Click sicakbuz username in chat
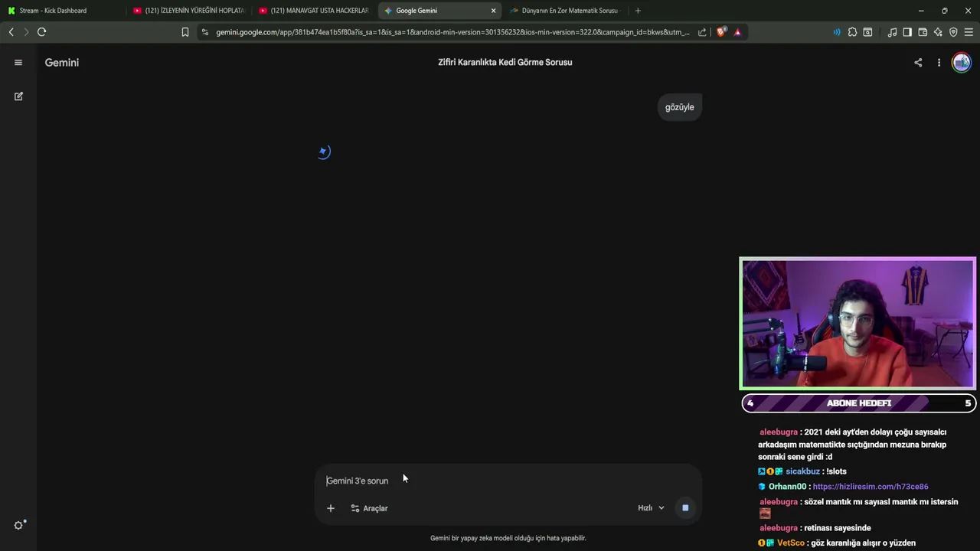This screenshot has width=980, height=551. point(802,471)
